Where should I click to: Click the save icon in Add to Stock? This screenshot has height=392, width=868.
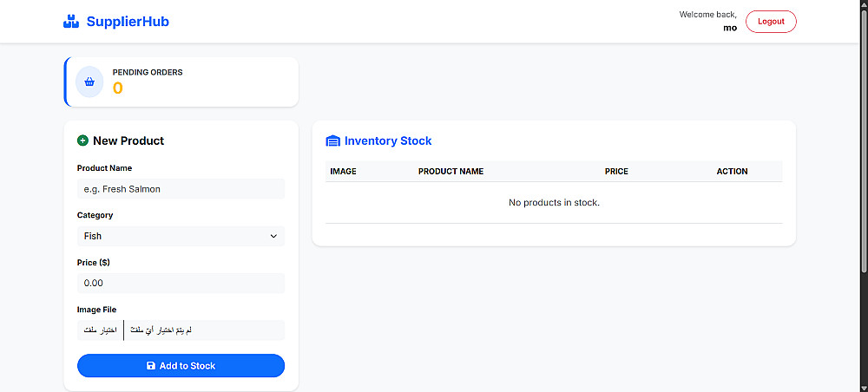(151, 366)
